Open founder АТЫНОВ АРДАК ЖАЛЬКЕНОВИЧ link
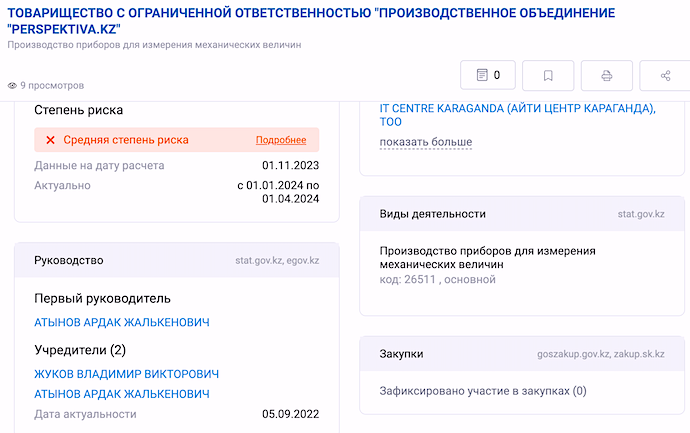The width and height of the screenshot is (690, 433). (122, 394)
